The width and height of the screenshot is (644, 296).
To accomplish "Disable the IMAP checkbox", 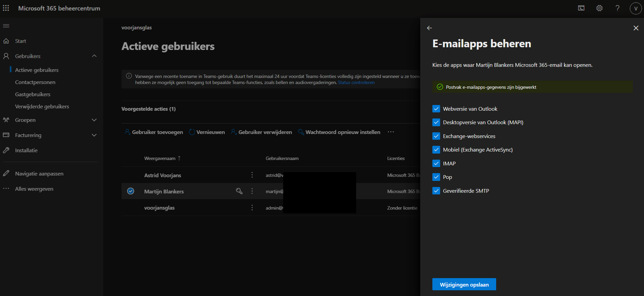I will click(x=436, y=163).
